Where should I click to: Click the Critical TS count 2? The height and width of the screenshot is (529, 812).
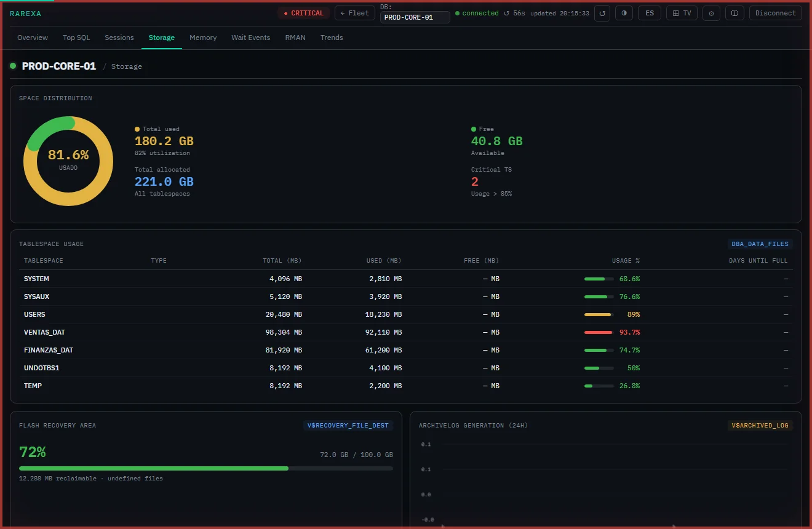click(x=475, y=181)
